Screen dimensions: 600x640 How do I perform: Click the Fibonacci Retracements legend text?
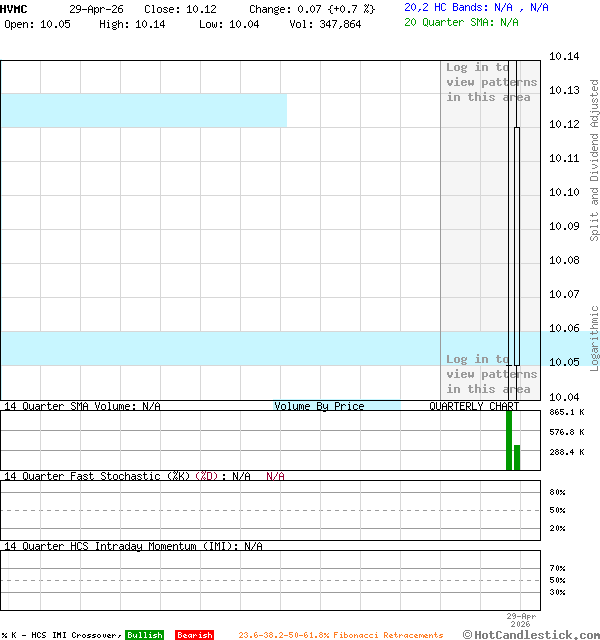(340, 635)
